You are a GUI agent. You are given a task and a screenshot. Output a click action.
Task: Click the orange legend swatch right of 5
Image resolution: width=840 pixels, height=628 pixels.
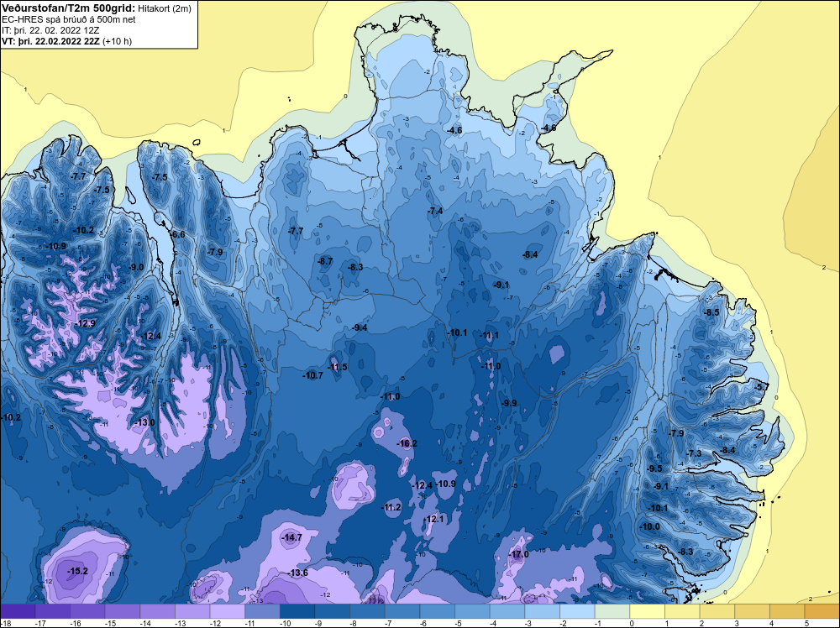(822, 611)
